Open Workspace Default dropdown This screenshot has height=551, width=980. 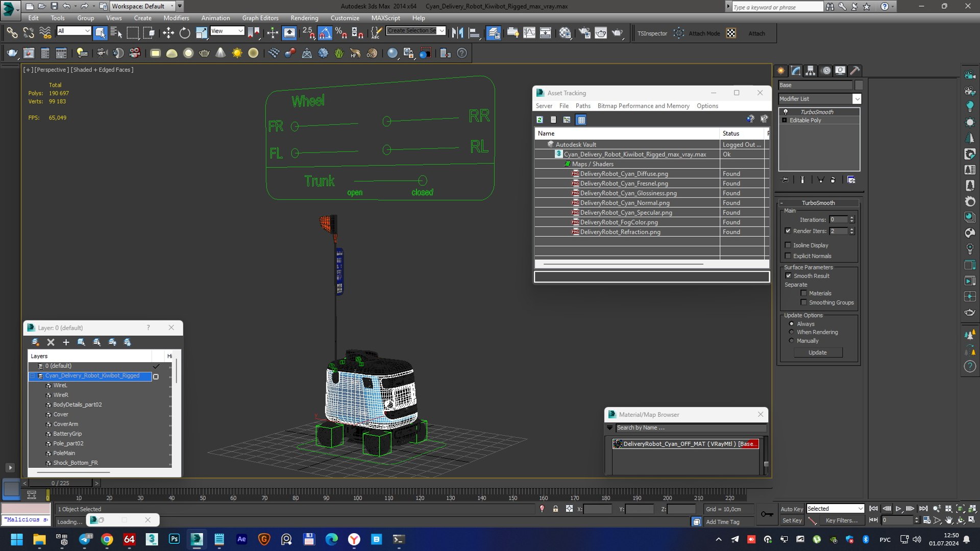coord(171,6)
